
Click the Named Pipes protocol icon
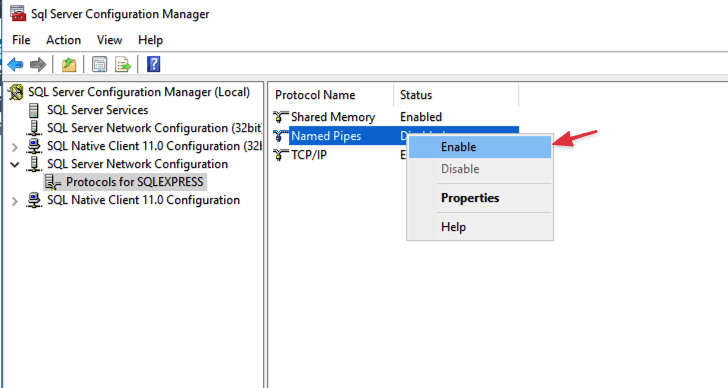pyautogui.click(x=280, y=136)
